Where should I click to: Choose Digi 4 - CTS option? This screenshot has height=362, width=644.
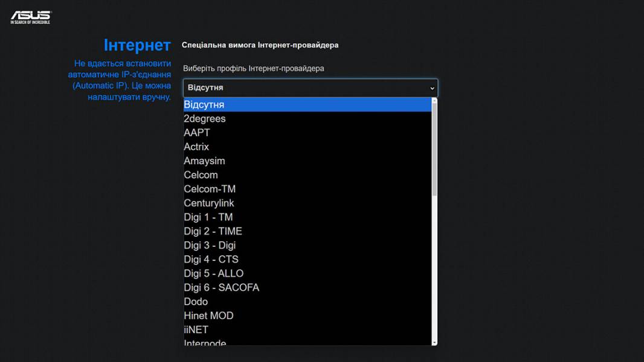click(308, 259)
